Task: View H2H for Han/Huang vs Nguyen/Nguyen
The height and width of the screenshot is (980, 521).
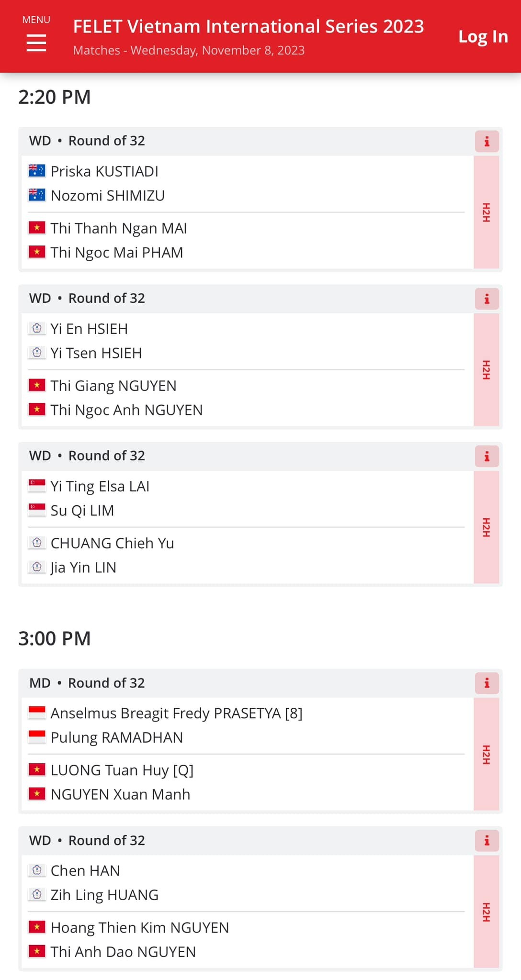Action: (x=487, y=911)
